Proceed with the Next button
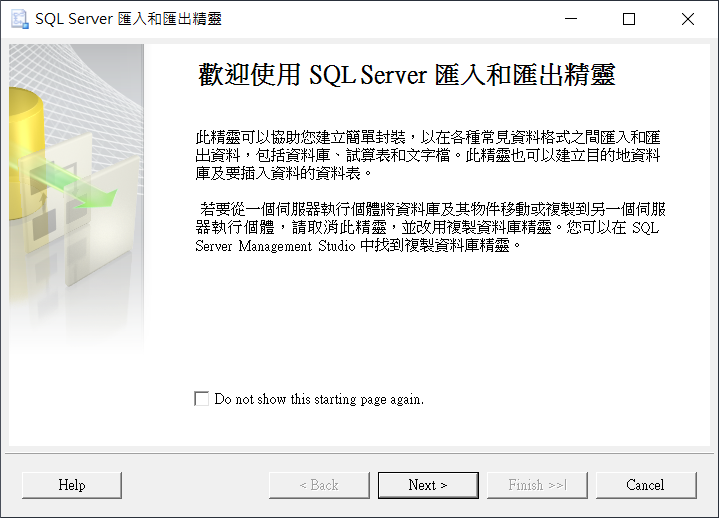Screen dimensions: 719x518 428,485
